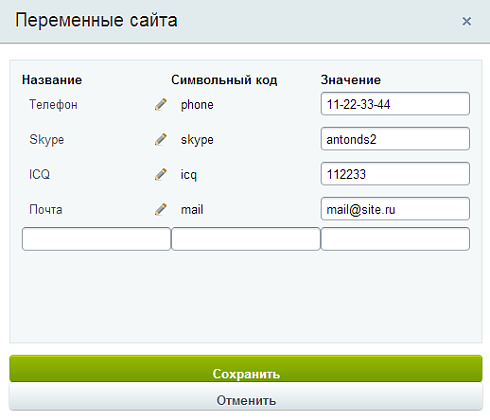The width and height of the screenshot is (490, 420).
Task: Click the pencil icon beside Почта row
Action: point(161,209)
